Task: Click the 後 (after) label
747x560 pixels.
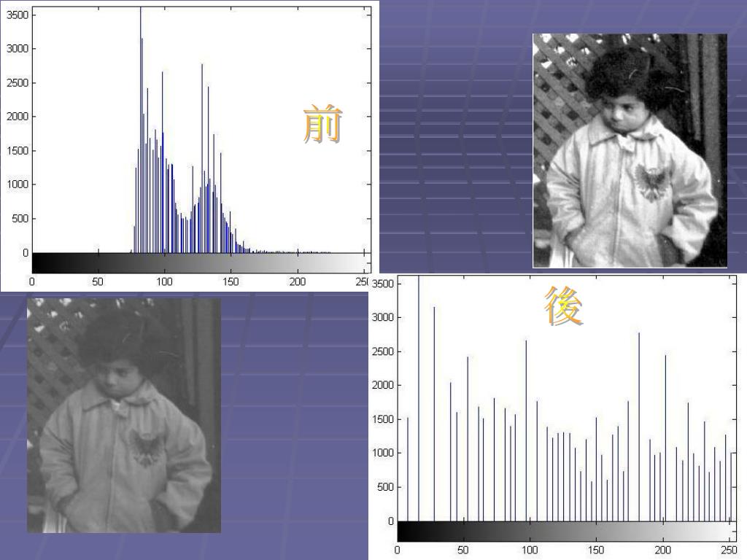Action: click(563, 306)
